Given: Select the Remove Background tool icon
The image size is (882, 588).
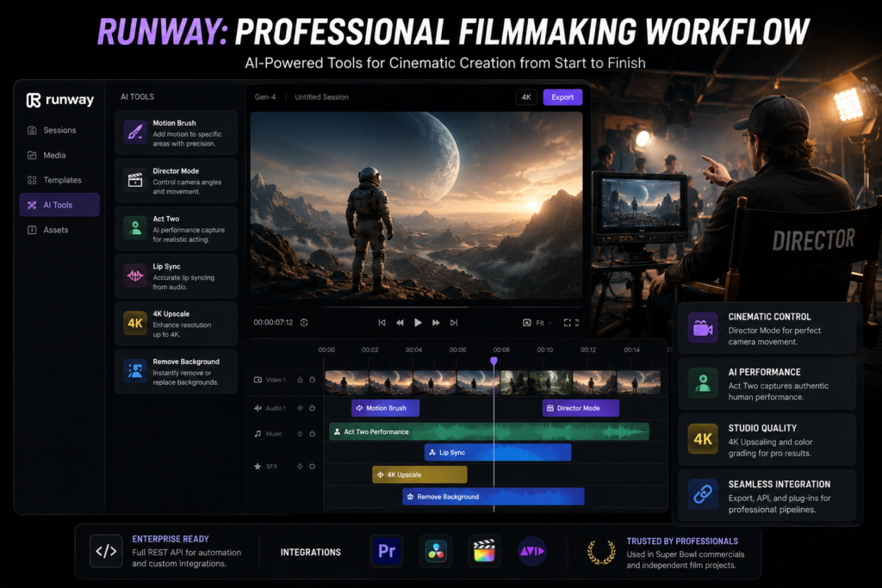Looking at the screenshot, I should (135, 371).
